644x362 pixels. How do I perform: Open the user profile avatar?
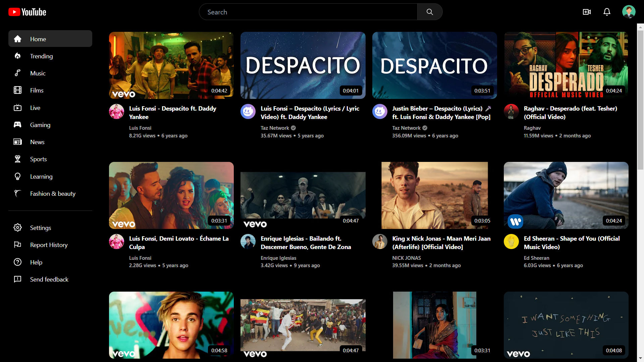point(629,12)
